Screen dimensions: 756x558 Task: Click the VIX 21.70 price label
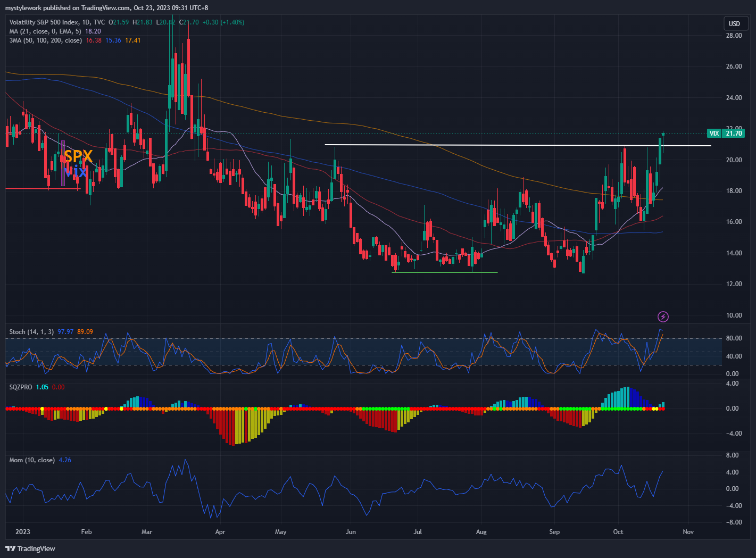coord(726,134)
